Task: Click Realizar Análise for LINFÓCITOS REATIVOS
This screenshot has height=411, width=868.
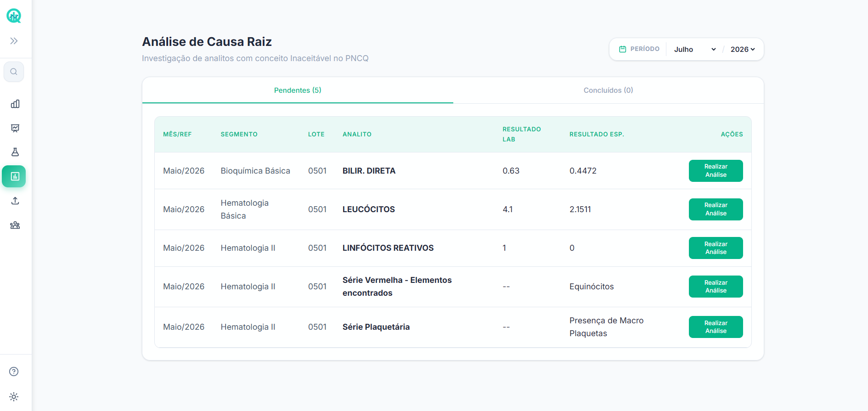Action: pyautogui.click(x=716, y=248)
